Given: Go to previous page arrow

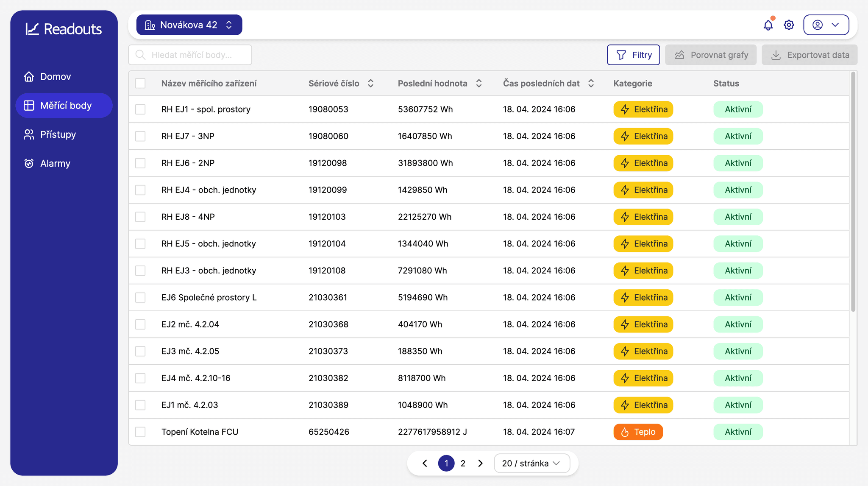Looking at the screenshot, I should coord(425,464).
